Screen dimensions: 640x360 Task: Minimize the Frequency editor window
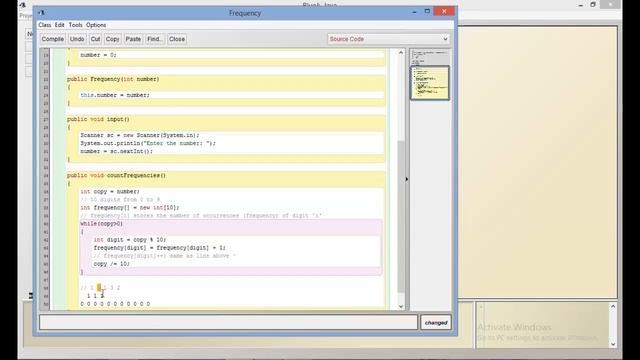coord(415,12)
